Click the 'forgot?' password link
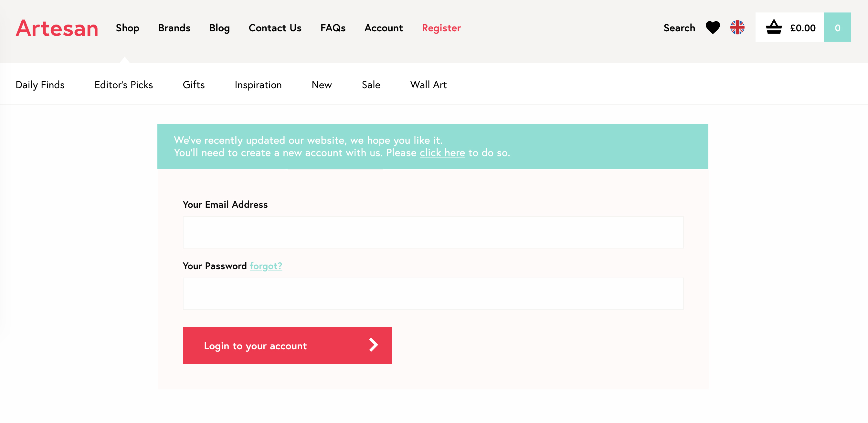 pyautogui.click(x=266, y=266)
